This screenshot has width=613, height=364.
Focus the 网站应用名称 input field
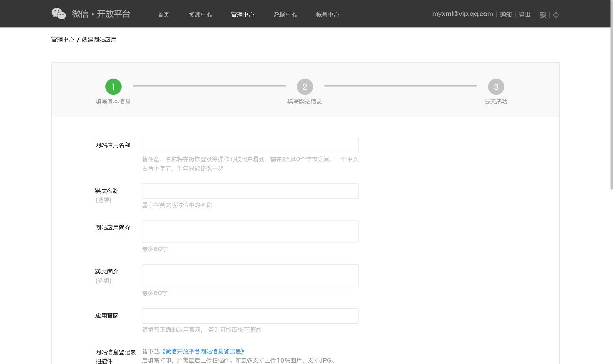(x=250, y=146)
